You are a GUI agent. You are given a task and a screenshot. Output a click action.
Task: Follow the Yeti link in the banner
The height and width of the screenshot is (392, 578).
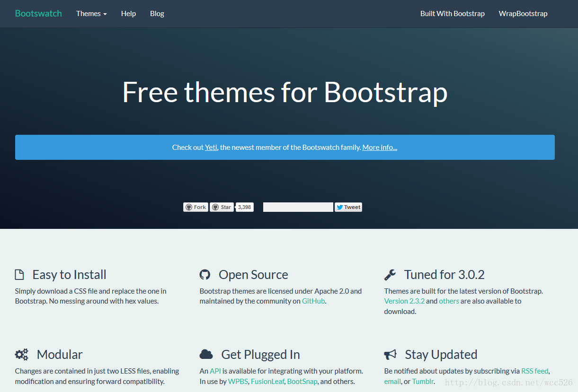click(211, 147)
